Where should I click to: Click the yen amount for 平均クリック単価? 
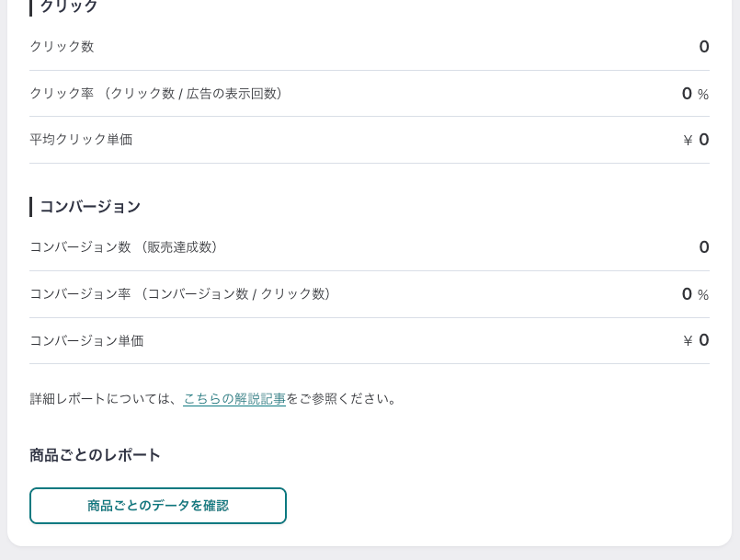pos(696,140)
